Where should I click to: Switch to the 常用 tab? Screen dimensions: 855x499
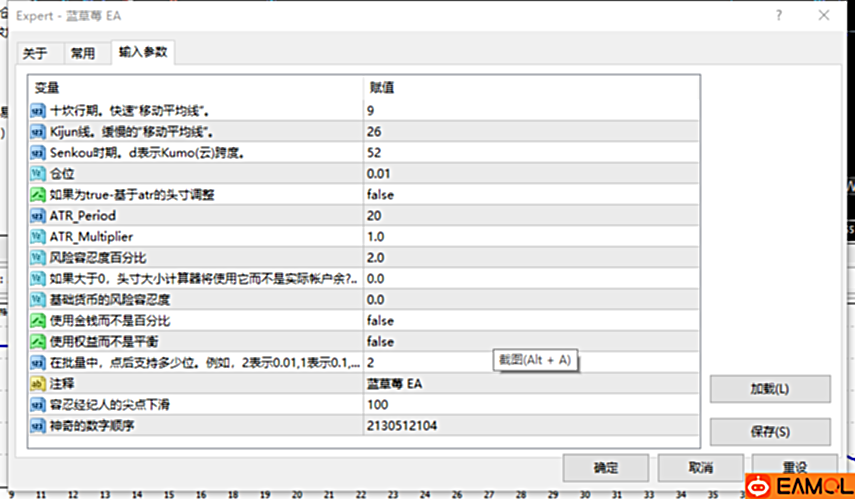coord(82,53)
